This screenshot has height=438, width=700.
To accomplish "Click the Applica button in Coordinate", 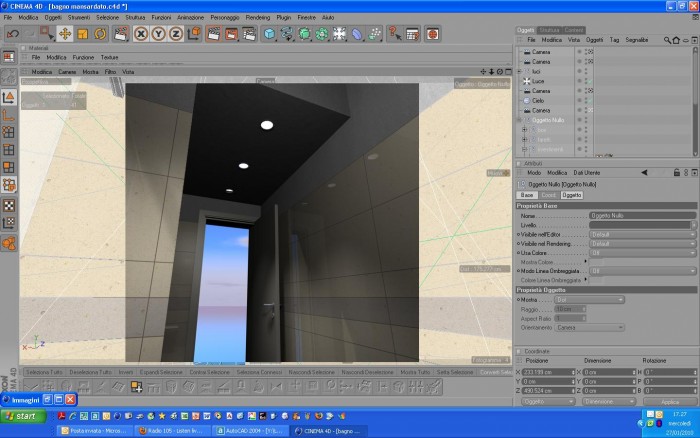I will tap(670, 402).
